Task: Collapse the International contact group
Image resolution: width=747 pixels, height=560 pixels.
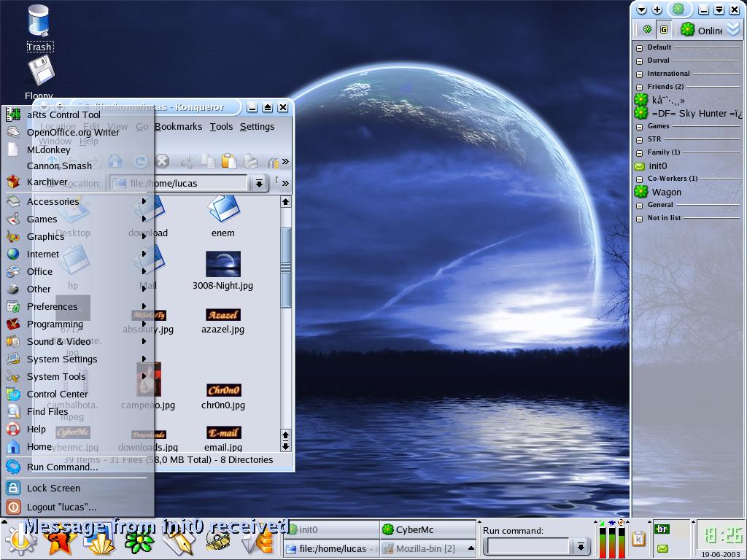Action: point(639,74)
